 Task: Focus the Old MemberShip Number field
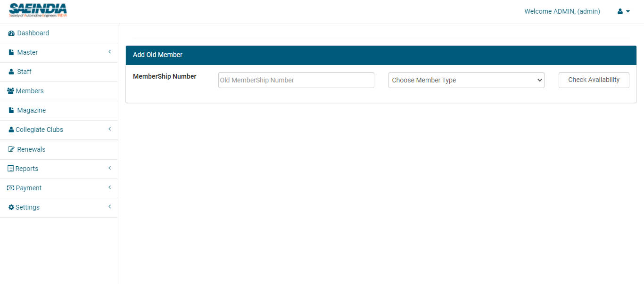296,80
